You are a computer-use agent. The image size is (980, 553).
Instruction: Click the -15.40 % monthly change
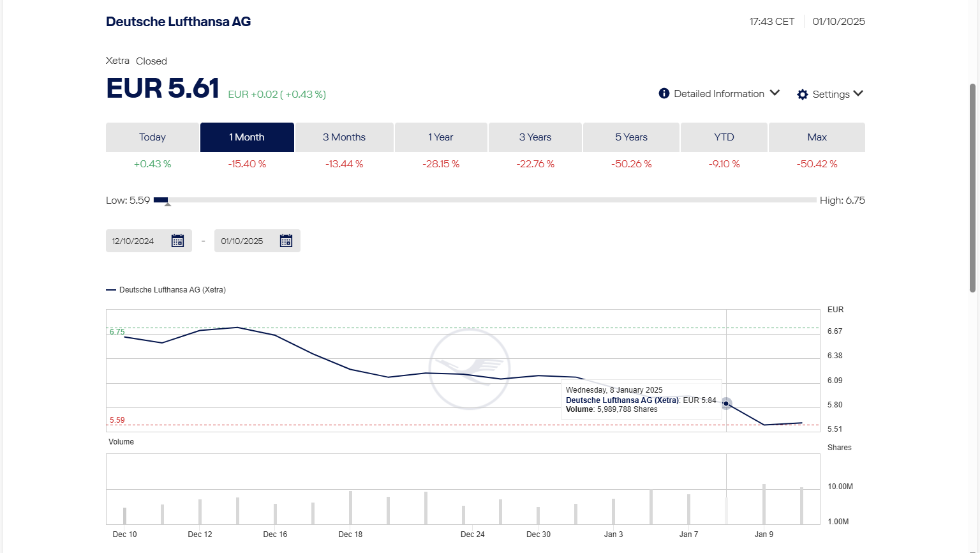point(247,164)
